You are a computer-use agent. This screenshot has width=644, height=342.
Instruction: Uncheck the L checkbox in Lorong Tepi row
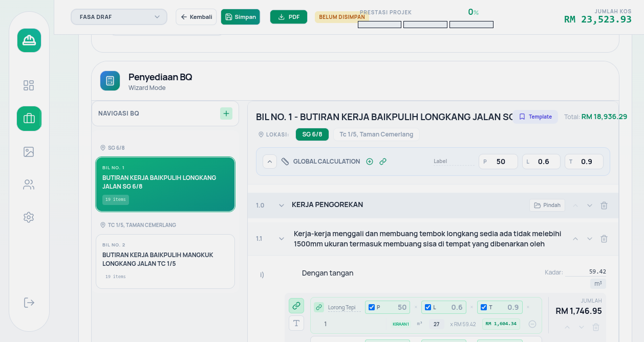[x=428, y=307]
